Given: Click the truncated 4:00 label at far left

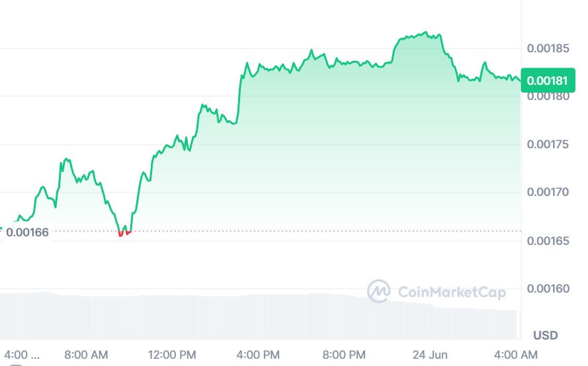Looking at the screenshot, I should [x=20, y=354].
